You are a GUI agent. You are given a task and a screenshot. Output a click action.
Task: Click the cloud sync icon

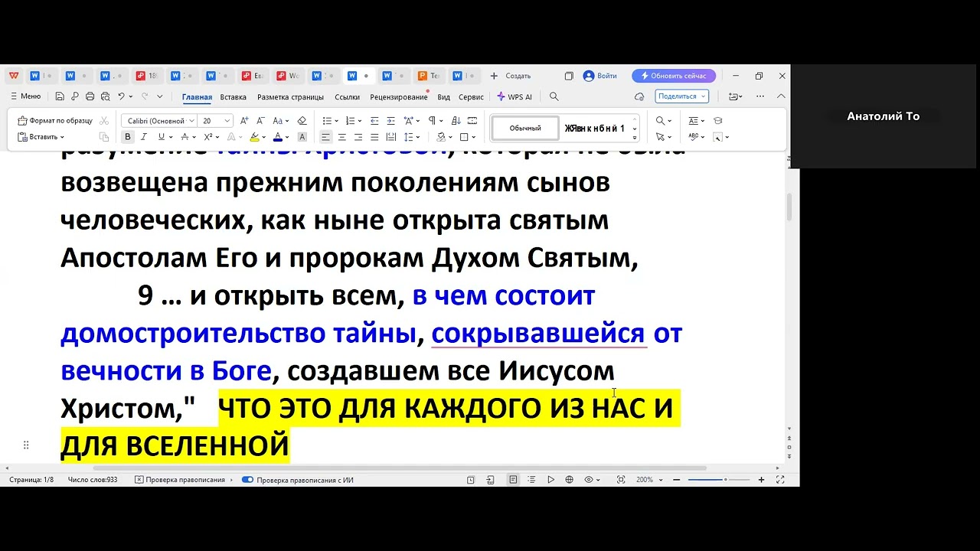coord(639,96)
